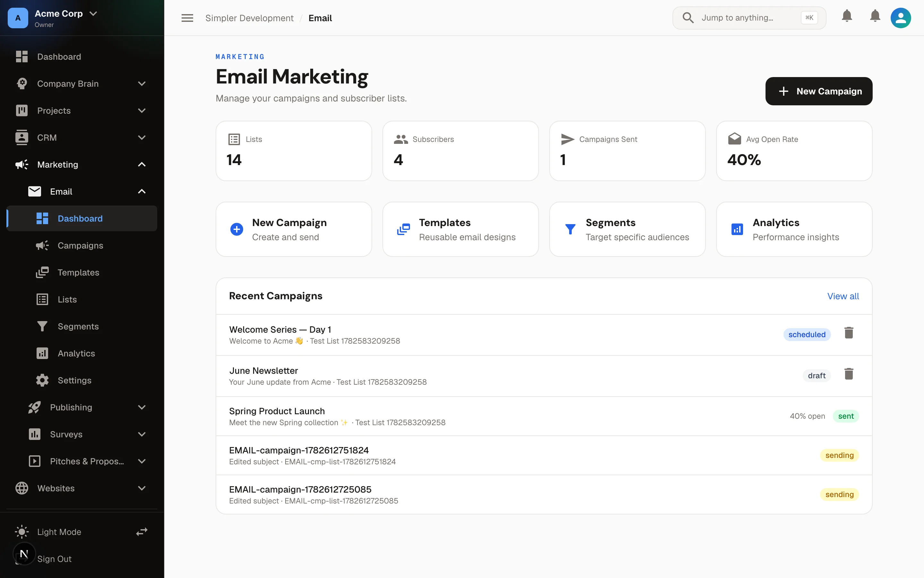Collapse the Marketing section chevron

pos(142,164)
